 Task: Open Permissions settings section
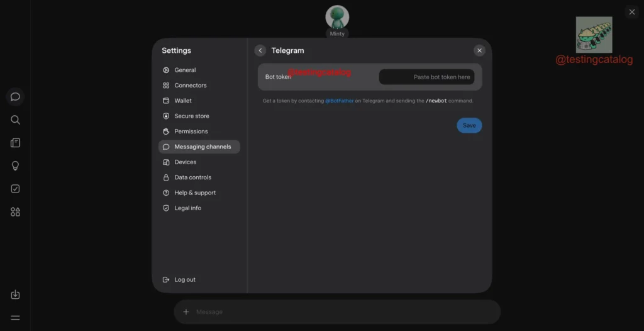click(x=199, y=132)
